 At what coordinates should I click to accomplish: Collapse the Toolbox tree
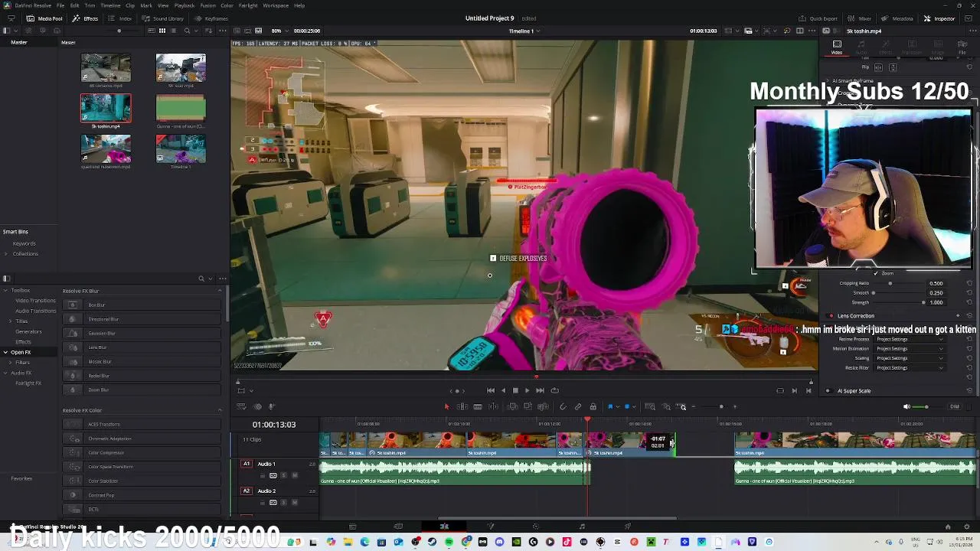(x=5, y=290)
